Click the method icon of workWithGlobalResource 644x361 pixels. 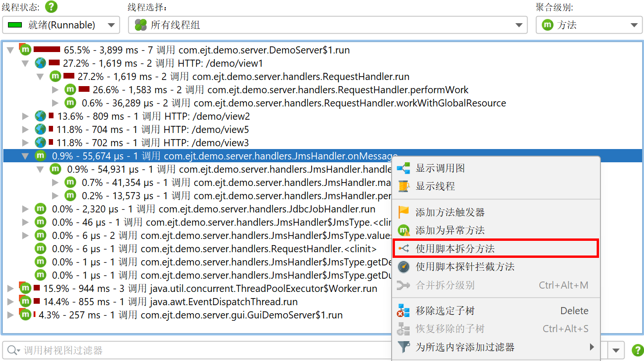pos(70,103)
